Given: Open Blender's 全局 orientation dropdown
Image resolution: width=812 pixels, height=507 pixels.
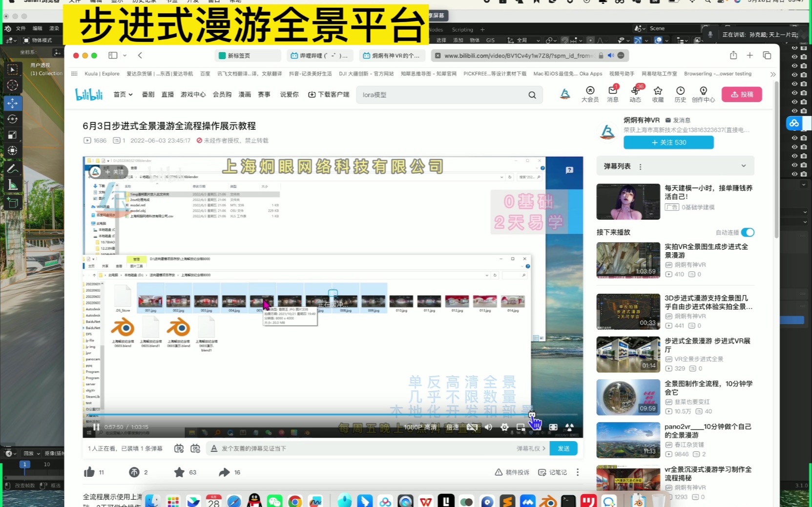Looking at the screenshot, I should 524,40.
